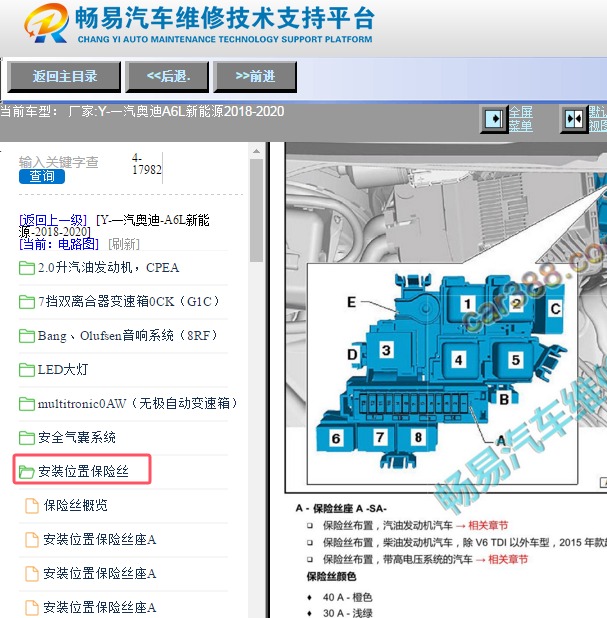The height and width of the screenshot is (618, 607).
Task: Open the 保险丝概览 document
Action: pyautogui.click(x=76, y=505)
